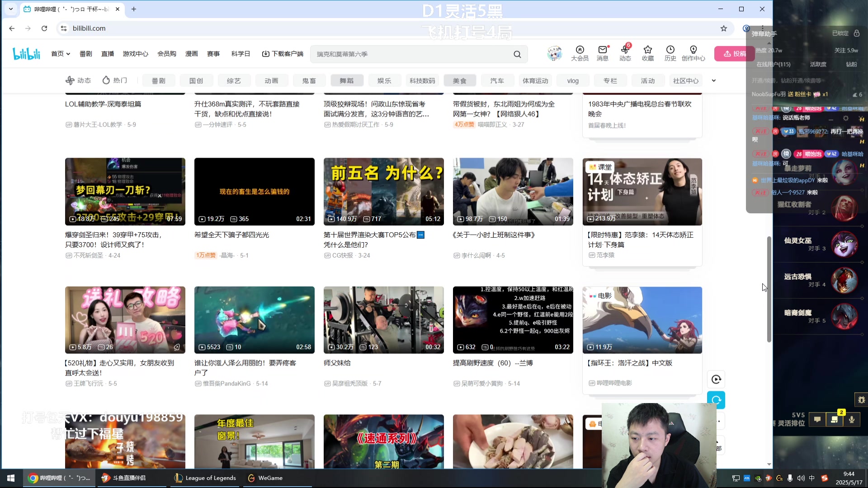Open 直播 in the top navigation
Viewport: 868px width, 488px height.
coord(108,54)
